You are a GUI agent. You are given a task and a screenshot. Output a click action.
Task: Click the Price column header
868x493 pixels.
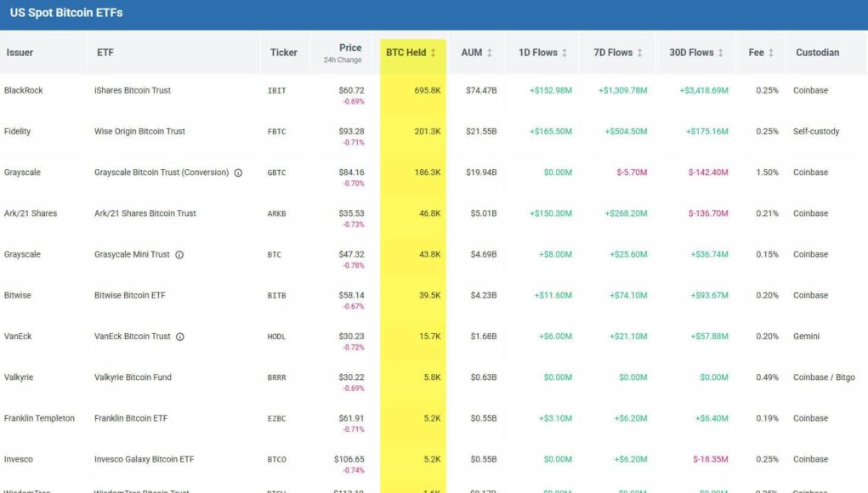pos(350,48)
